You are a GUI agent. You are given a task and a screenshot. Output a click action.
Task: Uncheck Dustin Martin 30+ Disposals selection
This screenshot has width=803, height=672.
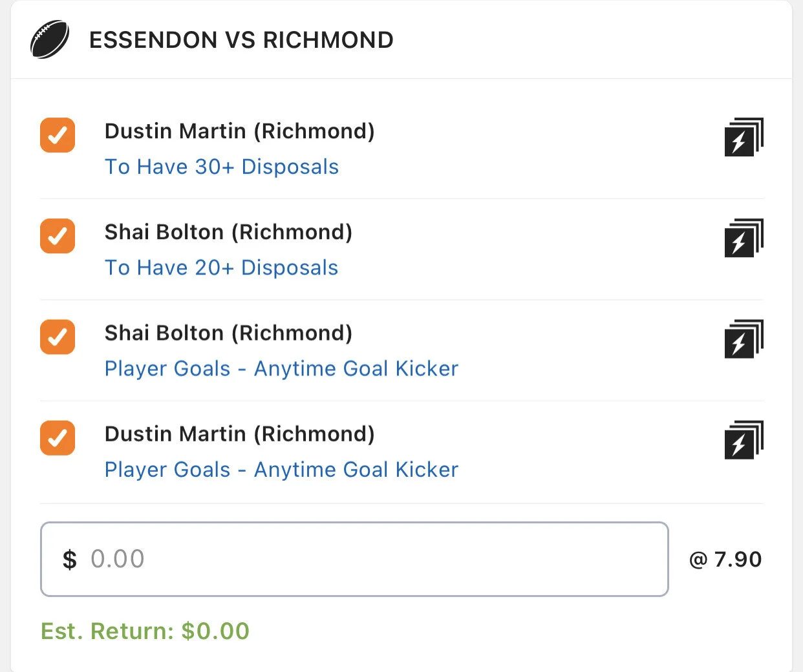click(x=58, y=135)
